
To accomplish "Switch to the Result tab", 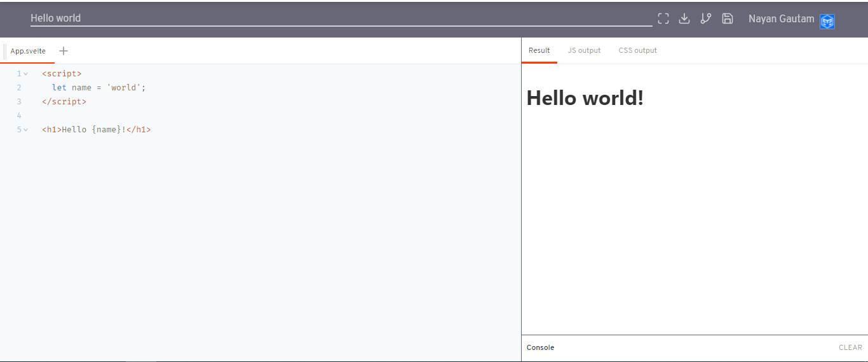I will (539, 50).
